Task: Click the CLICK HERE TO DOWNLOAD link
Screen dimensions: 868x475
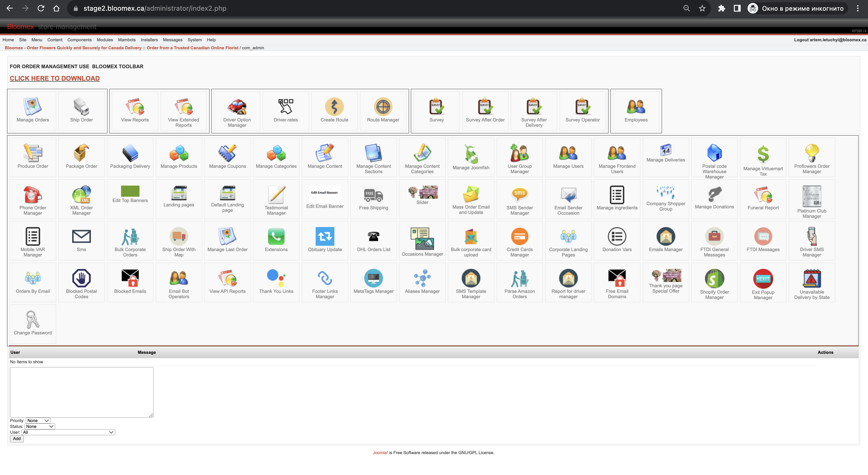Action: (x=55, y=78)
